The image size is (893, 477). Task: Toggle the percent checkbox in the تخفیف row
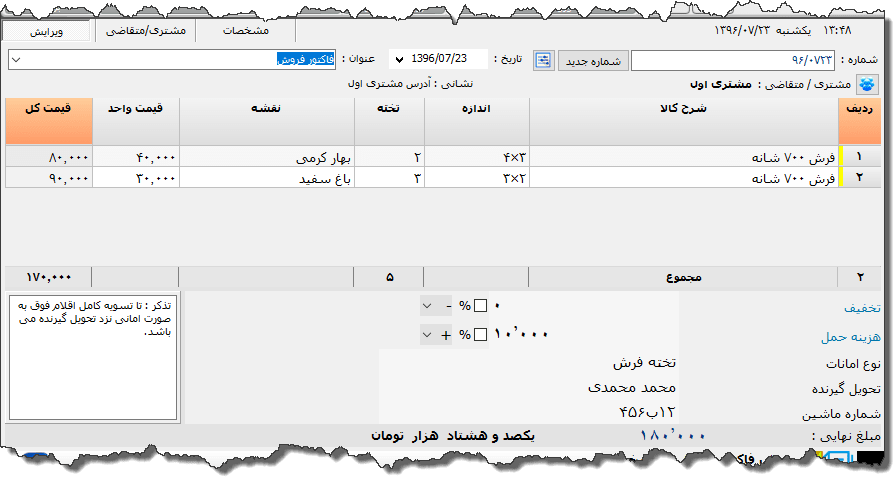[480, 306]
